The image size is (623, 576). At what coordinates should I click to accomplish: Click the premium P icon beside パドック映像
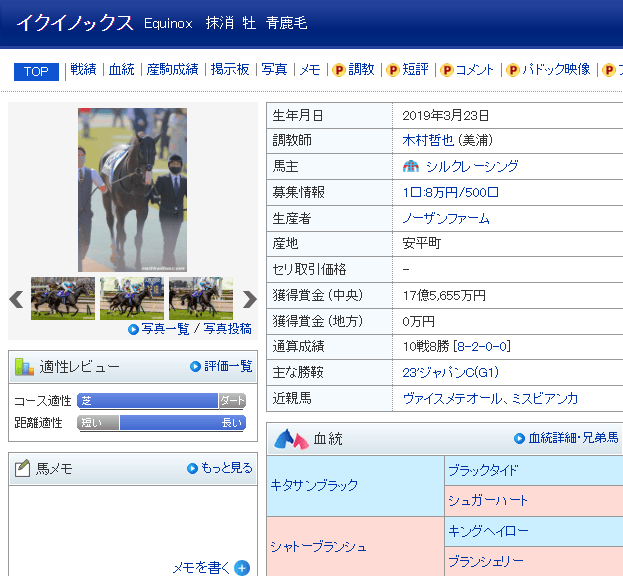pos(513,70)
